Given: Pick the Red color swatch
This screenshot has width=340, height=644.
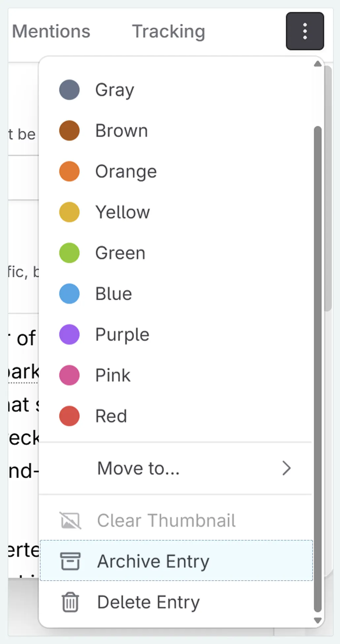Looking at the screenshot, I should (x=69, y=416).
